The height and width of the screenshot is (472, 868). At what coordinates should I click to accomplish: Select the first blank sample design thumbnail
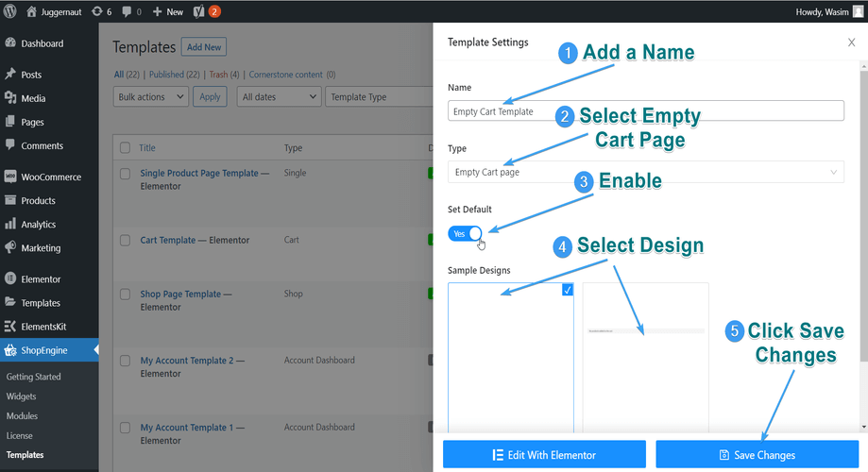511,358
